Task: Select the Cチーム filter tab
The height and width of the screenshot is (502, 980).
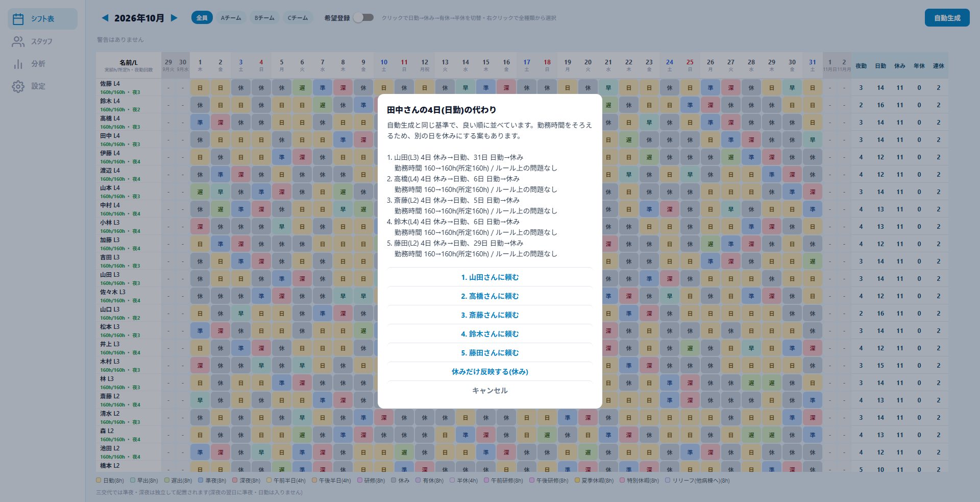Action: click(x=298, y=18)
